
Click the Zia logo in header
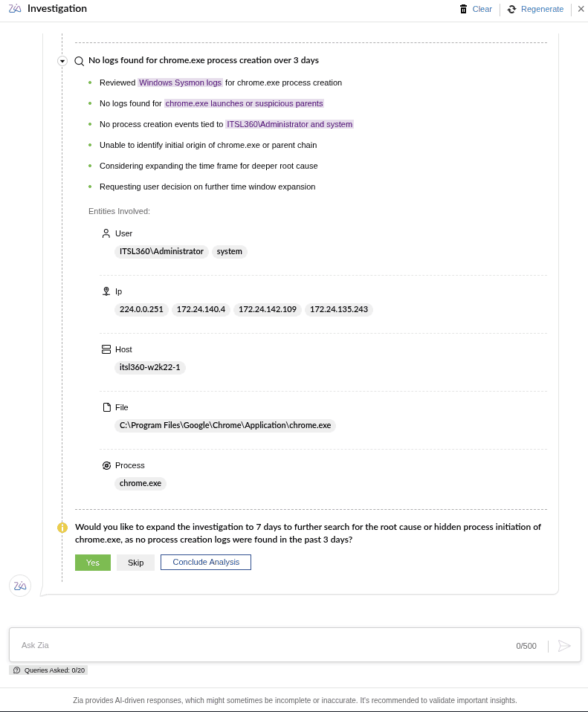[15, 9]
